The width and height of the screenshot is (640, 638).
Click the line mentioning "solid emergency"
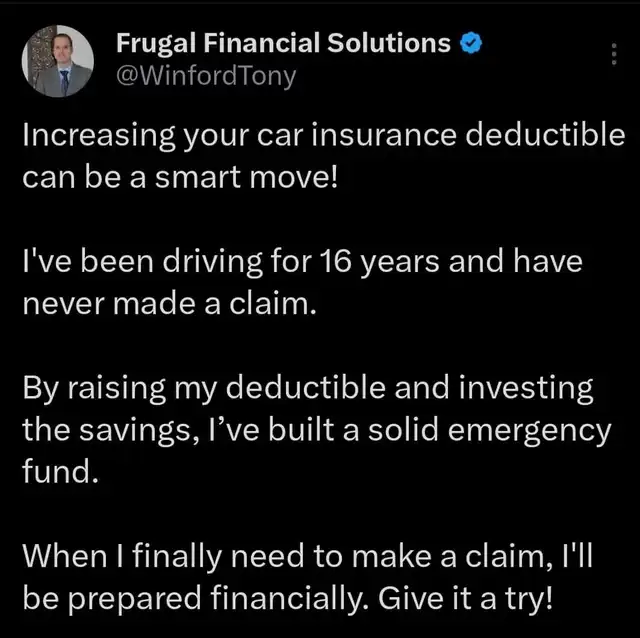click(x=316, y=430)
